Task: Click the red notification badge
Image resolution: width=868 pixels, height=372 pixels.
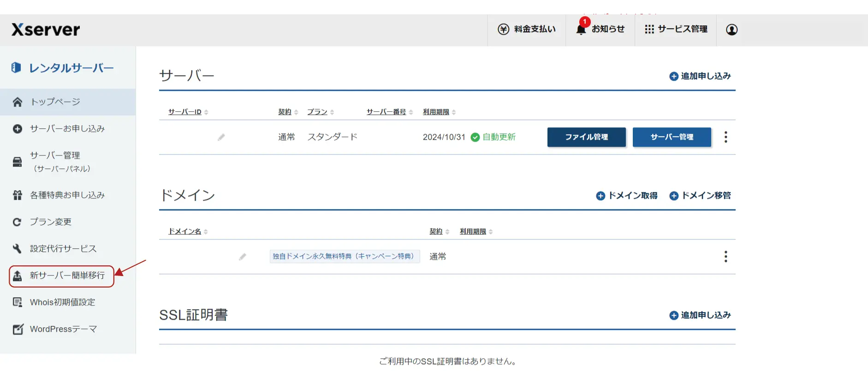Action: coord(585,22)
